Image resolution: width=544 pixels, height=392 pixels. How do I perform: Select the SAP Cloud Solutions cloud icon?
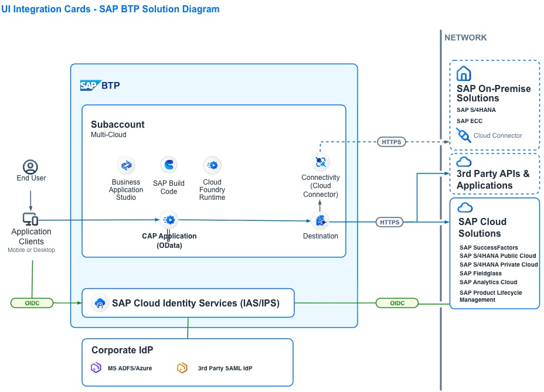pyautogui.click(x=465, y=207)
